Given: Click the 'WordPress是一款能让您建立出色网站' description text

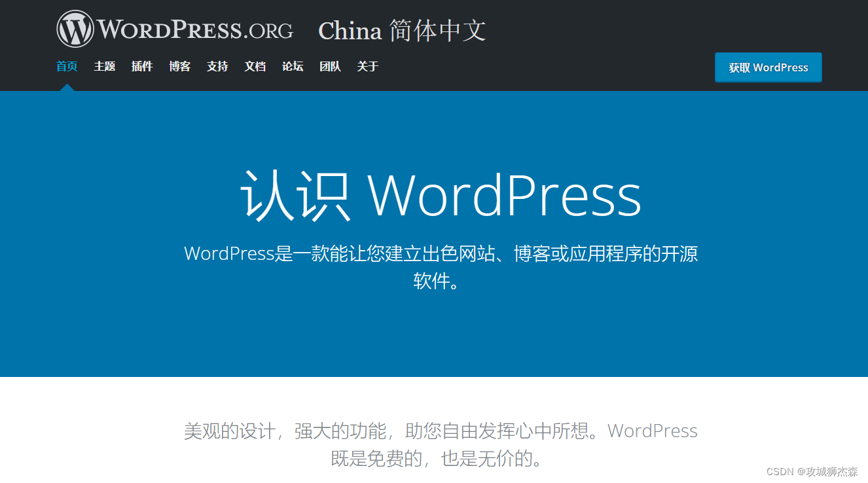Looking at the screenshot, I should coord(441,267).
